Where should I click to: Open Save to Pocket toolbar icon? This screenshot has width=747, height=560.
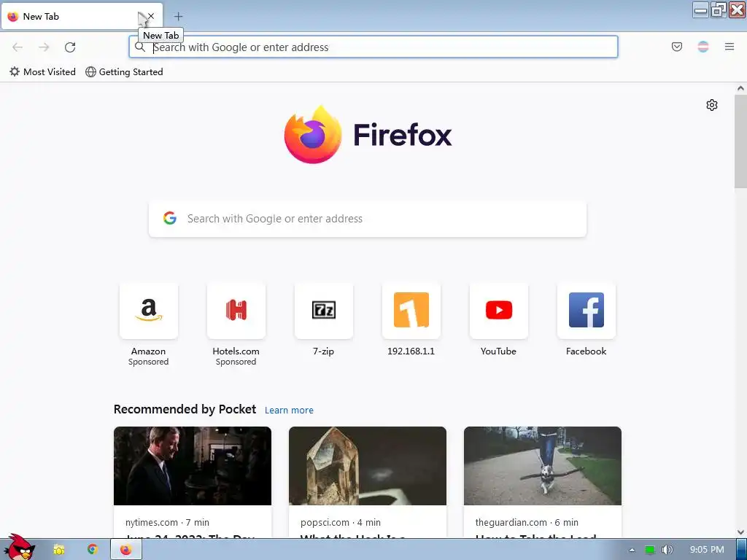click(677, 47)
